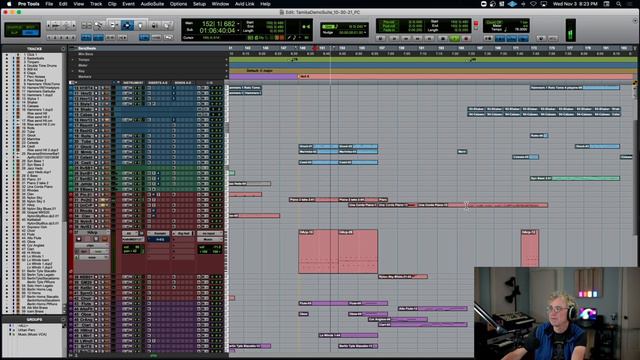Open the Setup menu

(199, 4)
